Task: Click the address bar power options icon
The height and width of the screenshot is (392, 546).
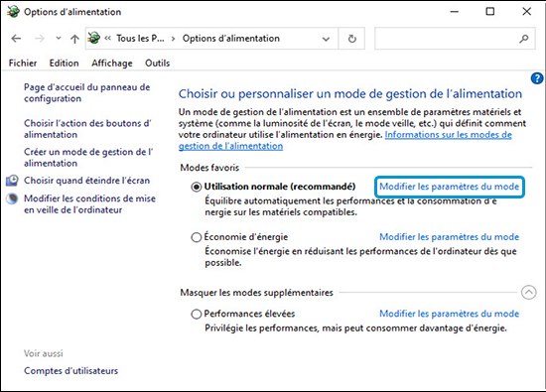Action: point(94,38)
